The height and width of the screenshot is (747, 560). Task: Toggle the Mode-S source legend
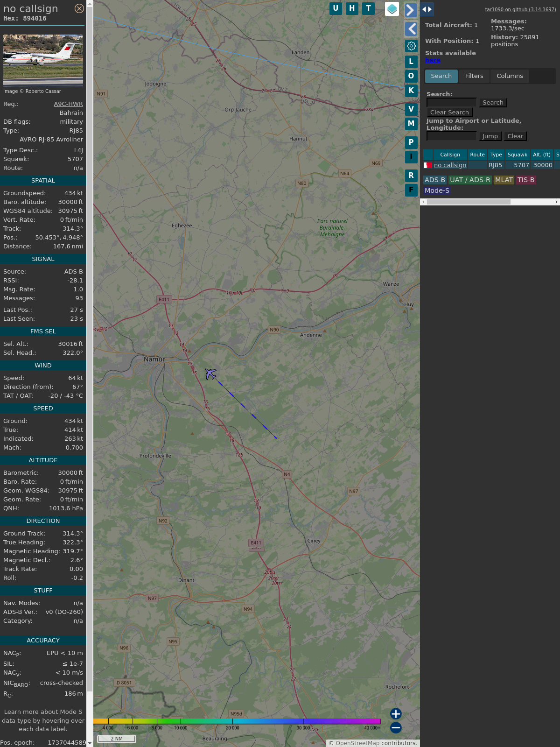coord(437,190)
